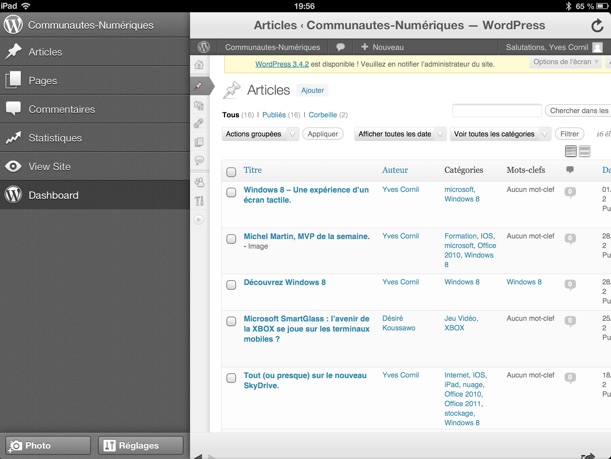Show Publiés articles filter
The width and height of the screenshot is (611, 459).
[x=274, y=115]
